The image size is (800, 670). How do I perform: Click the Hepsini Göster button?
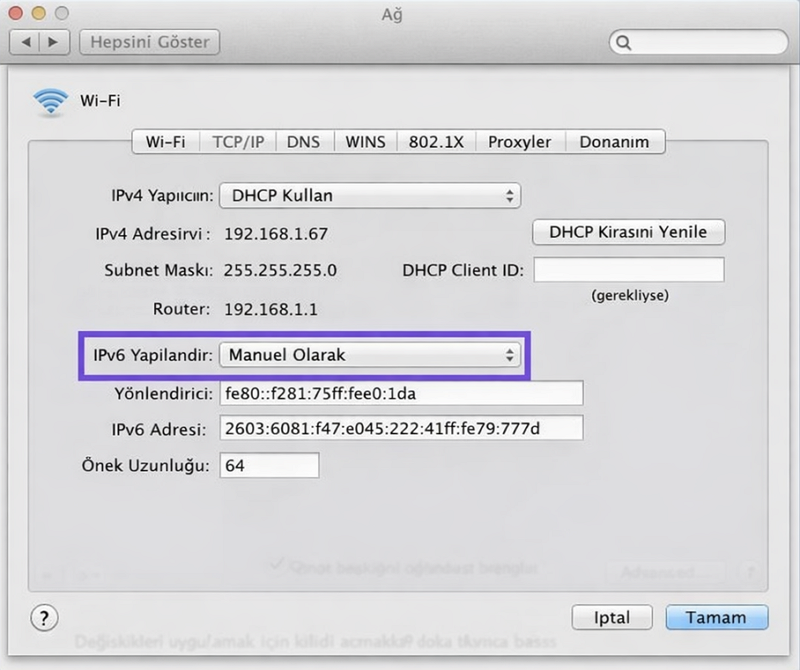coord(150,43)
